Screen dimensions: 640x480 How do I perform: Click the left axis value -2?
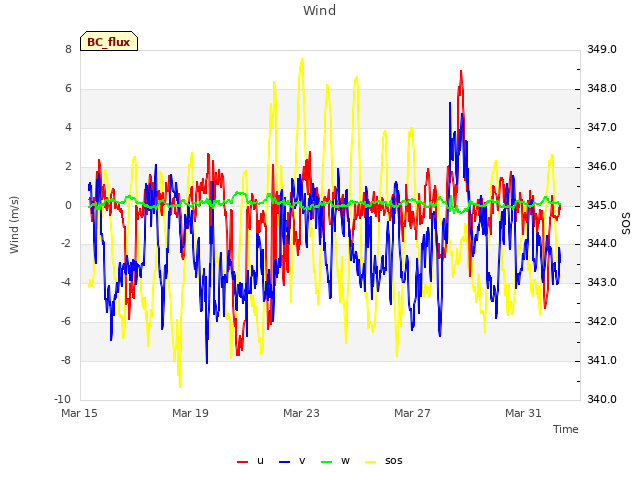pos(66,244)
